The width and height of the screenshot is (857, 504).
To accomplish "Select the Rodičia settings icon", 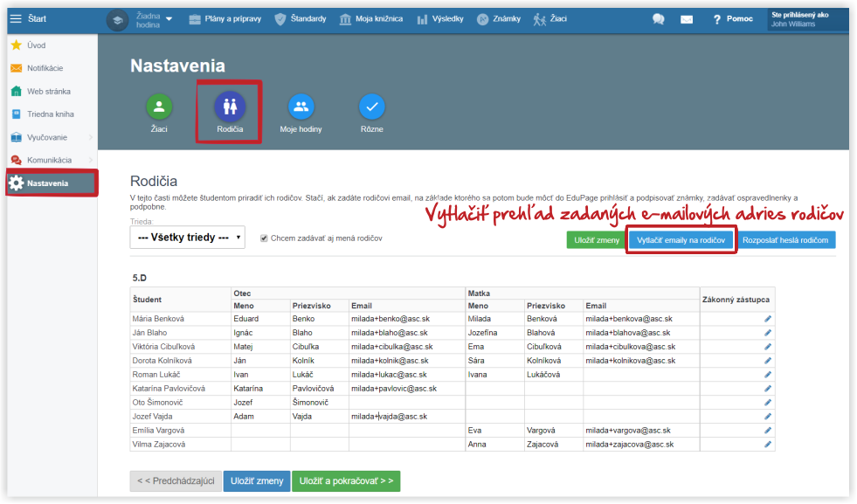I will click(230, 107).
